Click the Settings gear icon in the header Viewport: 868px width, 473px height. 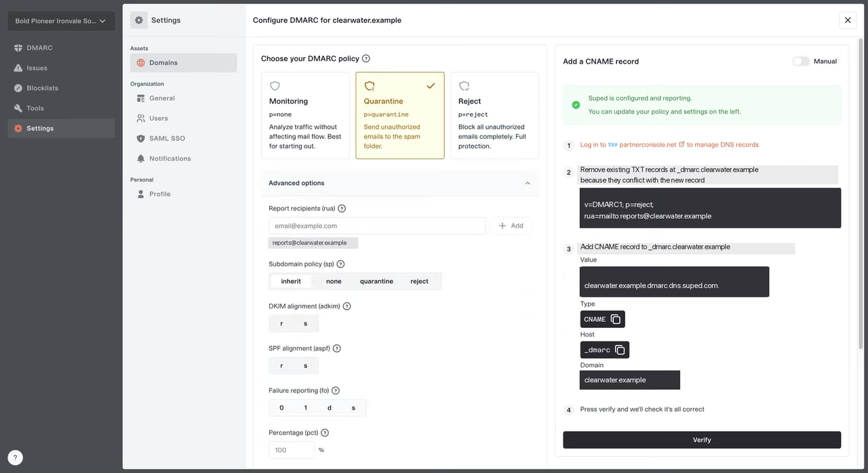[139, 20]
